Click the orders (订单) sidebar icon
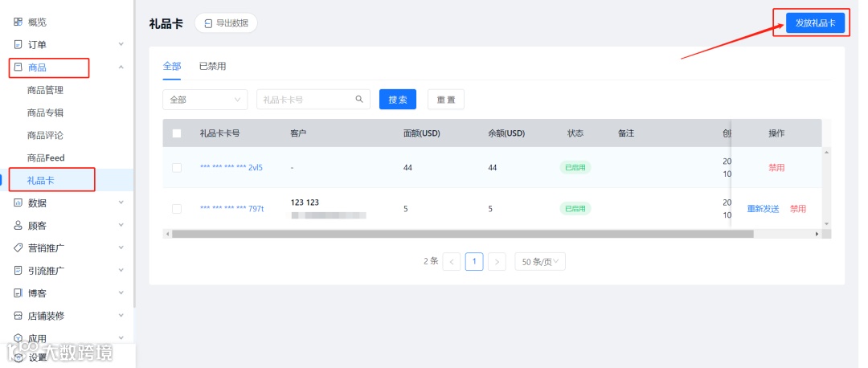868x368 pixels. [18, 45]
